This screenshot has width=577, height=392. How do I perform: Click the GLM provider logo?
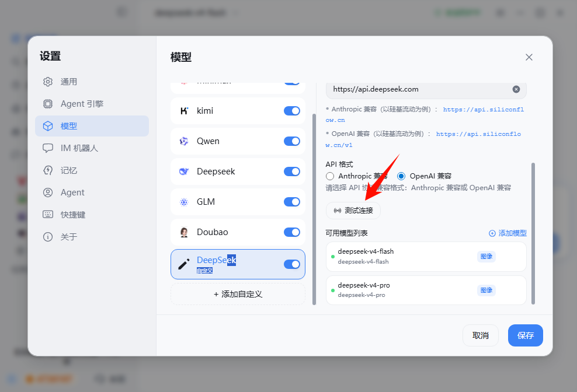(x=183, y=202)
